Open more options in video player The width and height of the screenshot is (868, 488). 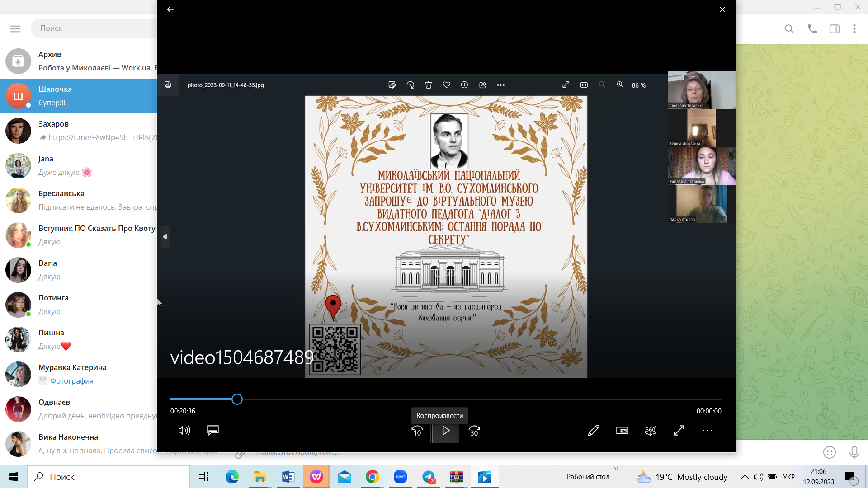tap(708, 431)
